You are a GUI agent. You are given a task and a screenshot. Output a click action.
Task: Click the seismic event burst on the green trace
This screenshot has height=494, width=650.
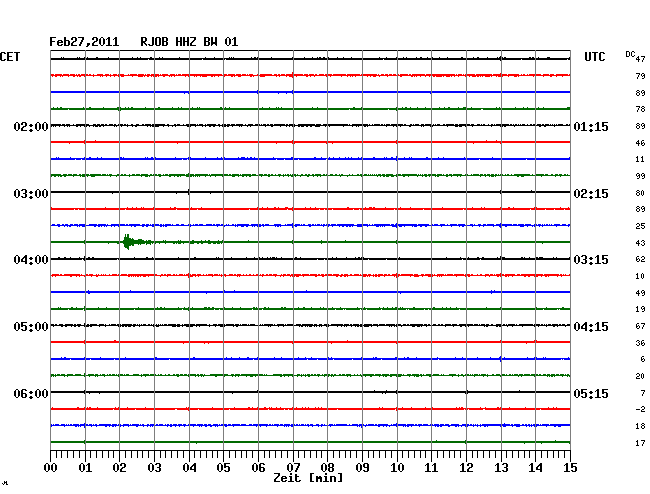[133, 242]
